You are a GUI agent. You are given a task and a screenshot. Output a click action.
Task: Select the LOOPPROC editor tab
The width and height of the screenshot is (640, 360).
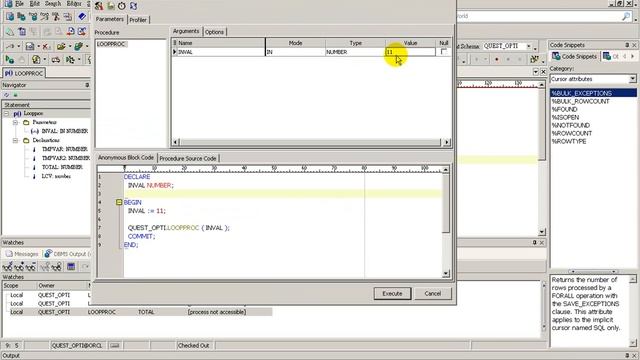point(24,73)
